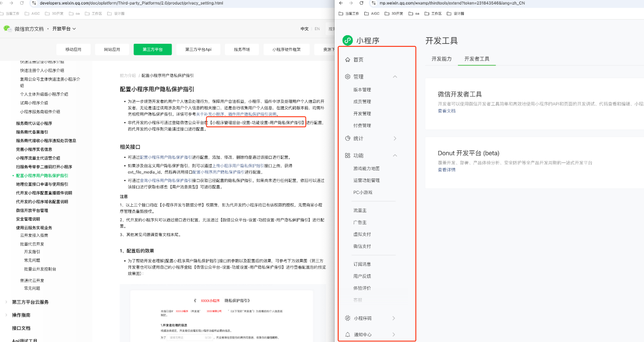This screenshot has height=342, width=644.
Task: Select the 第三方平台Api tab
Action: click(x=198, y=49)
